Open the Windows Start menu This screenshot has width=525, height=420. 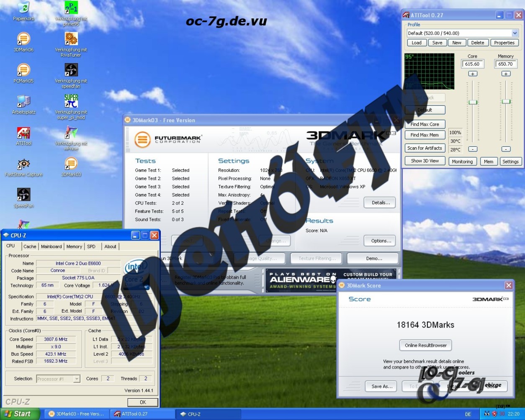(20, 414)
